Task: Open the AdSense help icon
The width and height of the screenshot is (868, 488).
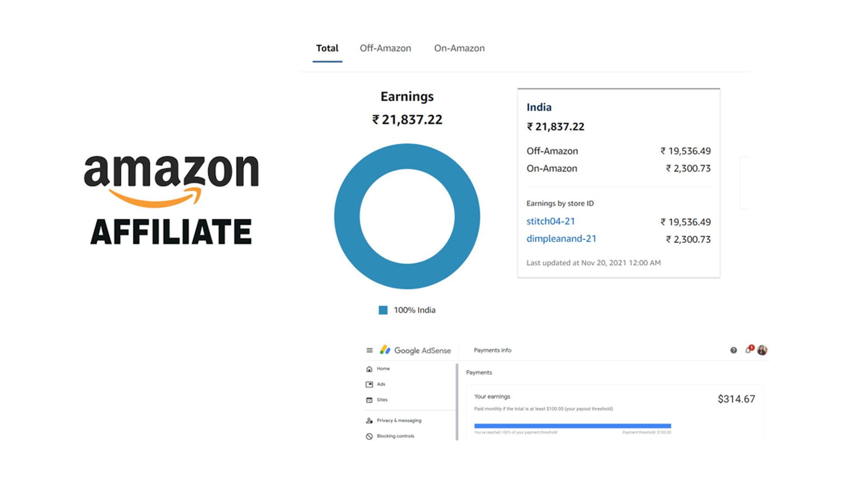Action: coord(733,350)
